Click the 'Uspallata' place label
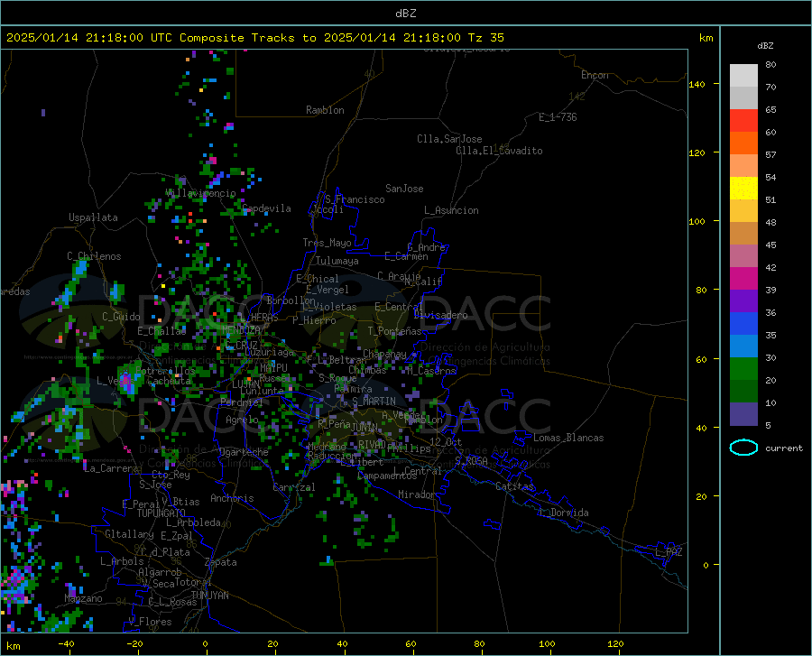The height and width of the screenshot is (656, 812). point(93,217)
